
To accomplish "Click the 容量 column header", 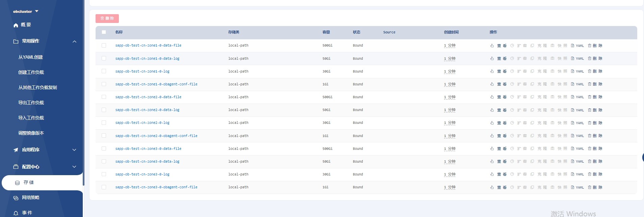I will pyautogui.click(x=326, y=32).
